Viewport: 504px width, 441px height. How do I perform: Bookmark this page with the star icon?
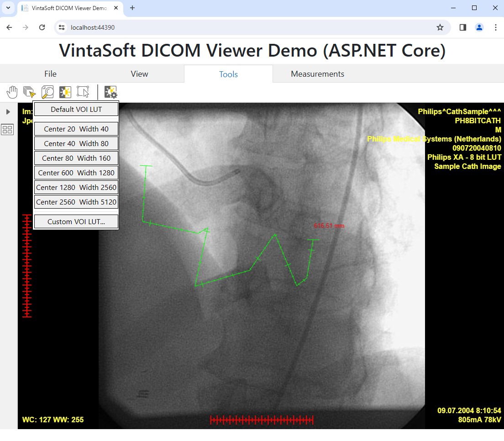tap(440, 27)
